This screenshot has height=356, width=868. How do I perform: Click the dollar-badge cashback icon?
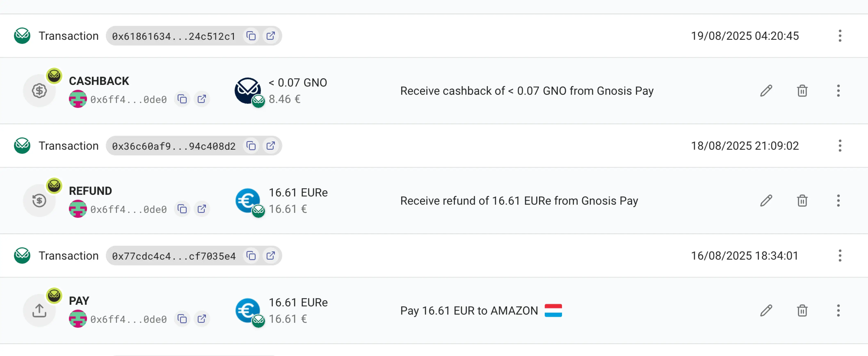(39, 90)
